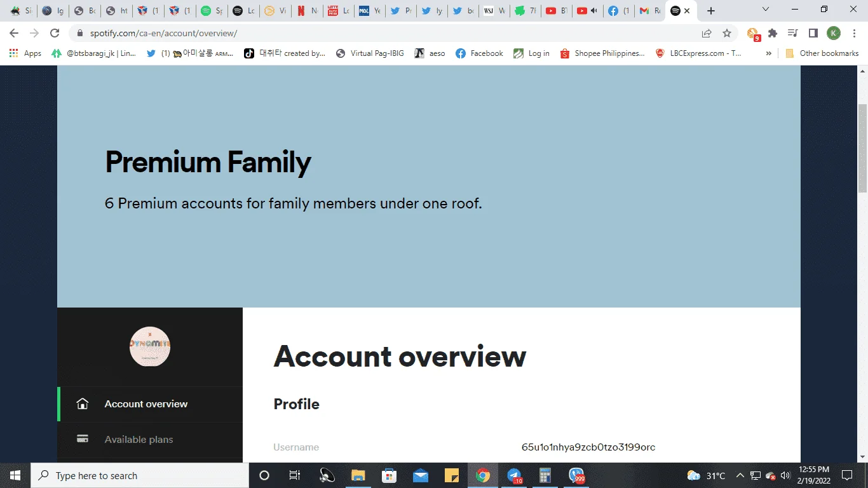Open the Facebook bookmark
The width and height of the screenshot is (868, 488).
click(x=480, y=53)
